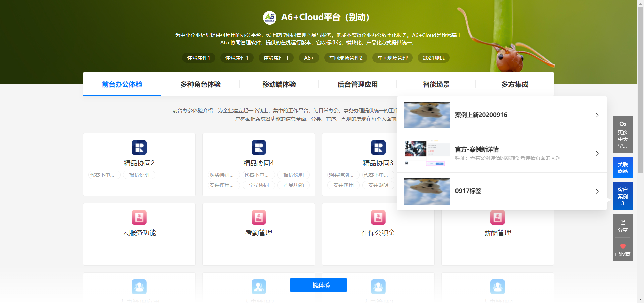The width and height of the screenshot is (644, 303).
Task: Click 精品协同4 card title
Action: coord(259,163)
